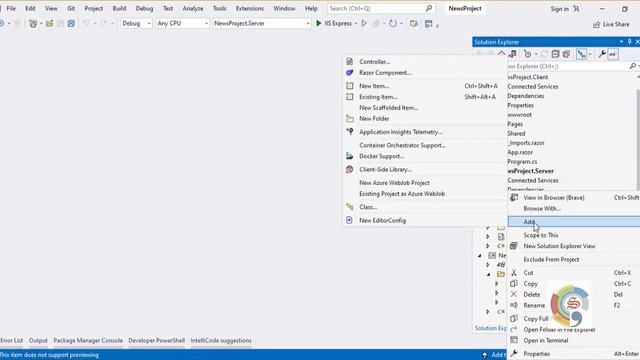
Task: Switch to the Error List tab
Action: point(11,340)
